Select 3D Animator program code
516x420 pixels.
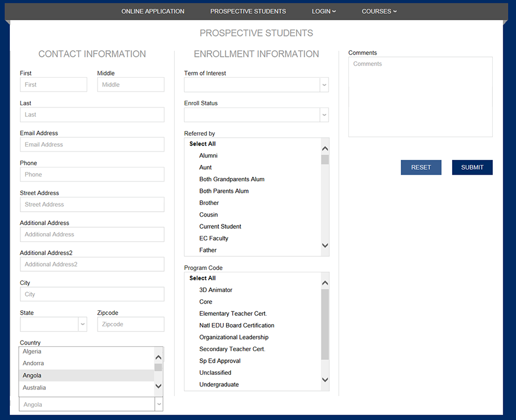point(216,290)
